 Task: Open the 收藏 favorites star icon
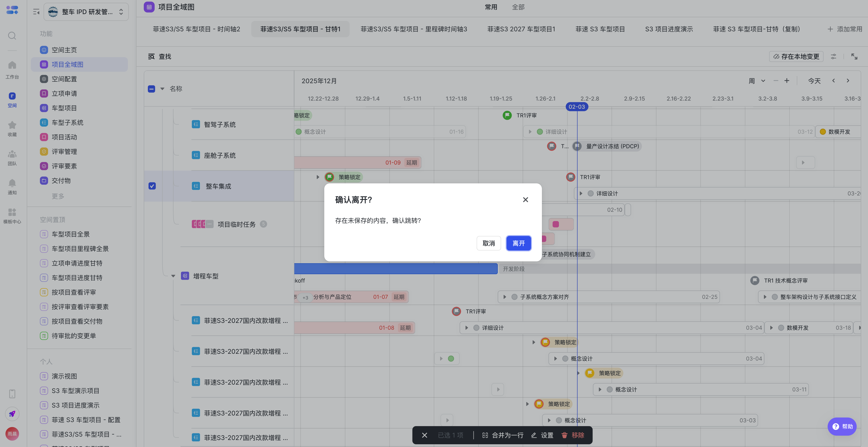[12, 128]
